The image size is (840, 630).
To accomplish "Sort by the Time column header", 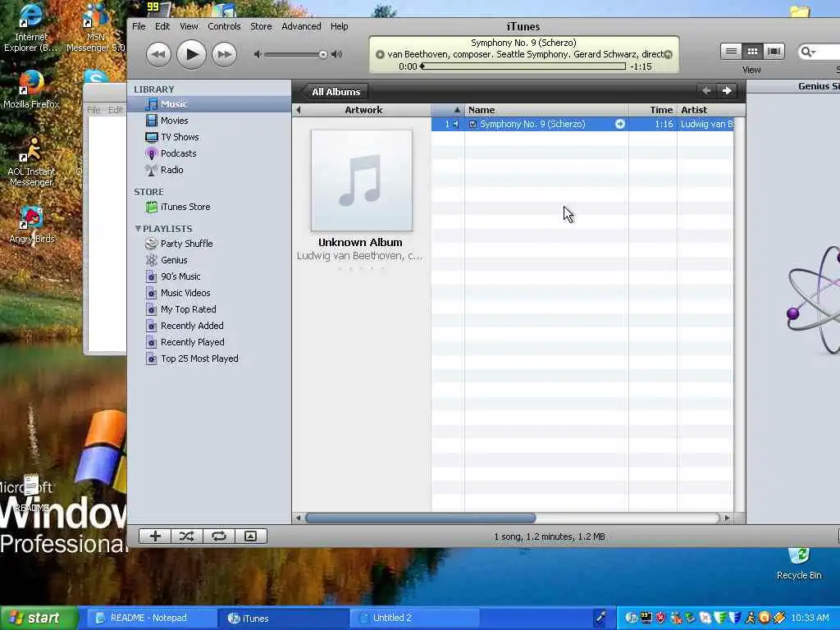I will click(x=653, y=110).
